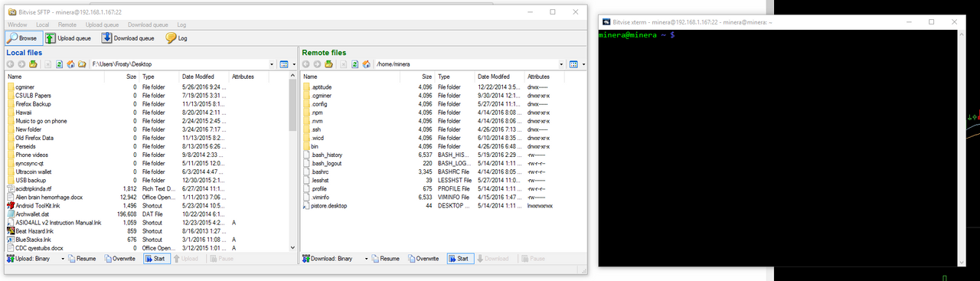The height and width of the screenshot is (281, 980).
Task: Expand the local path history dropdown
Action: click(272, 64)
